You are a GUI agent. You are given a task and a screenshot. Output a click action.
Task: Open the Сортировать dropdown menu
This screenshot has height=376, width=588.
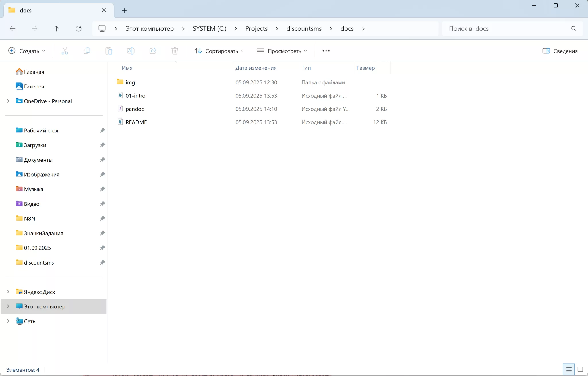pyautogui.click(x=219, y=51)
